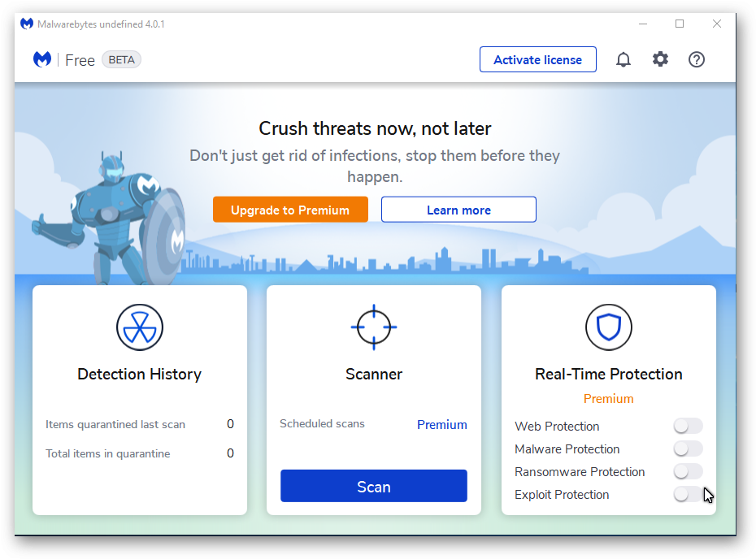
Task: Click the BETA badge next to Free
Action: click(x=121, y=60)
